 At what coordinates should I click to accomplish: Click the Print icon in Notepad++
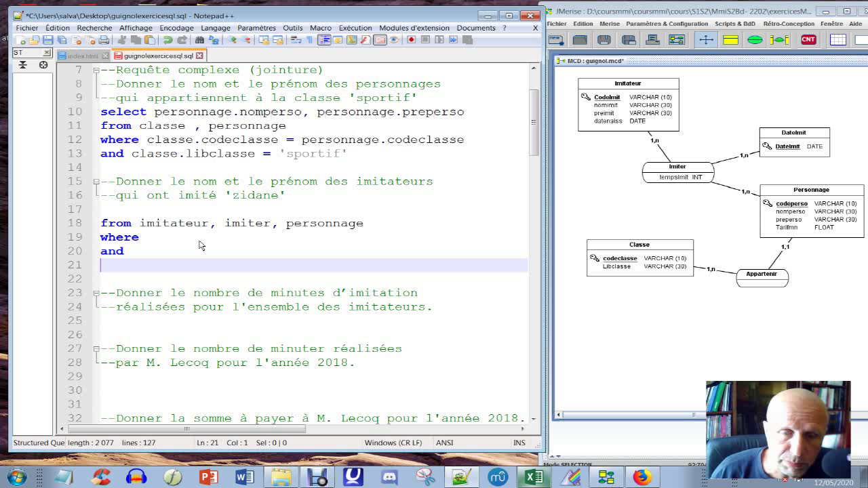pyautogui.click(x=103, y=40)
